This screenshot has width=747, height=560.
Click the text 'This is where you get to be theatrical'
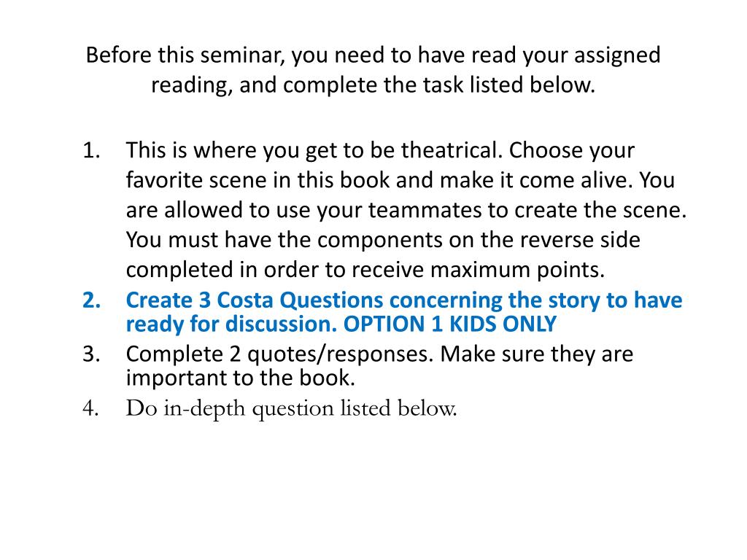pyautogui.click(x=314, y=150)
